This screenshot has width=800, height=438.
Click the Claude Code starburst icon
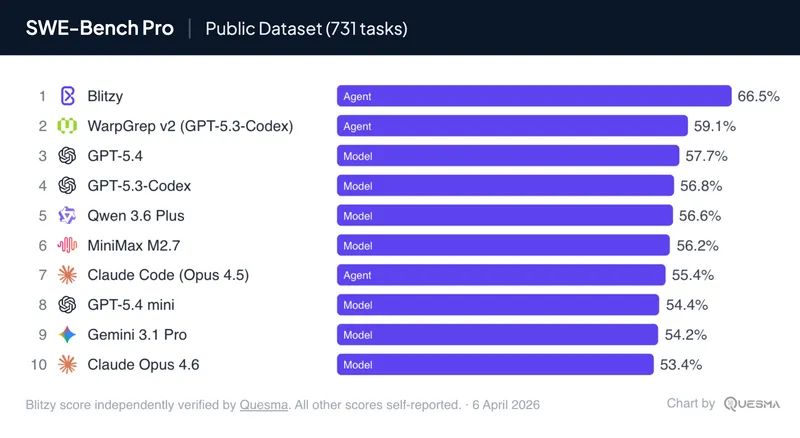68,275
